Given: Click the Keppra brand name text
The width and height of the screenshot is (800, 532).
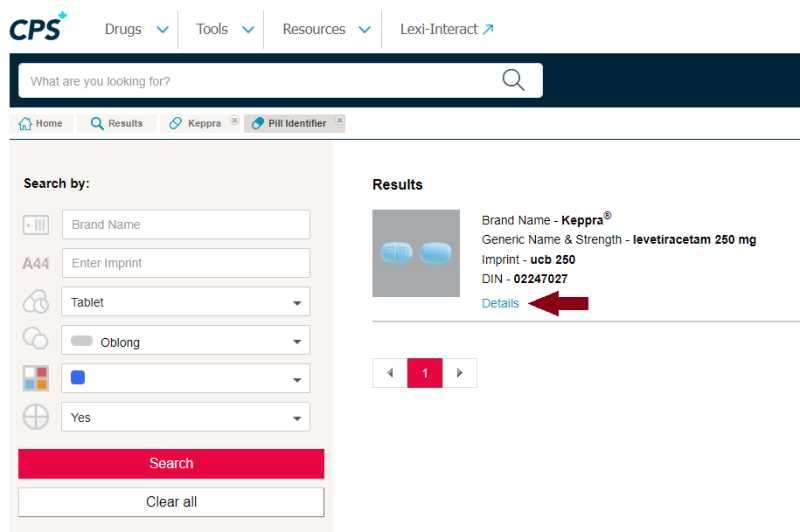Looking at the screenshot, I should tap(586, 219).
